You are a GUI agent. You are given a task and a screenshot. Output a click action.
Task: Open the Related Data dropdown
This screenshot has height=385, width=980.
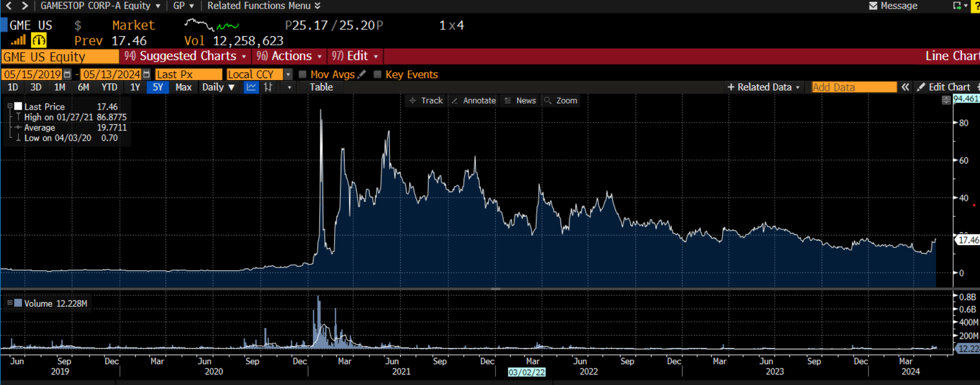click(x=764, y=87)
